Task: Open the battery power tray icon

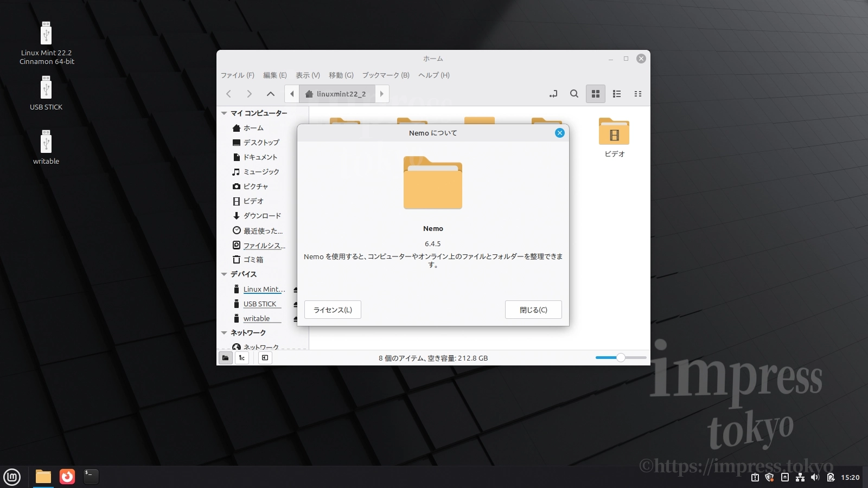Action: click(831, 478)
